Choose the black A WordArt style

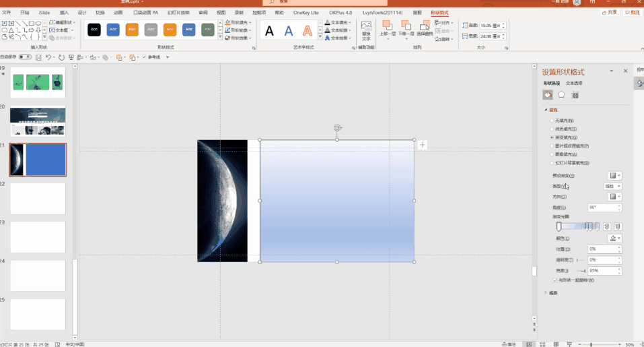(x=269, y=31)
